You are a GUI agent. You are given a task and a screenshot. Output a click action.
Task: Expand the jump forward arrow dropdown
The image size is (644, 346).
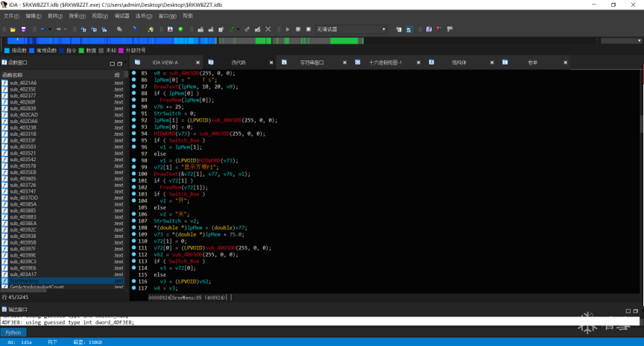click(x=66, y=30)
